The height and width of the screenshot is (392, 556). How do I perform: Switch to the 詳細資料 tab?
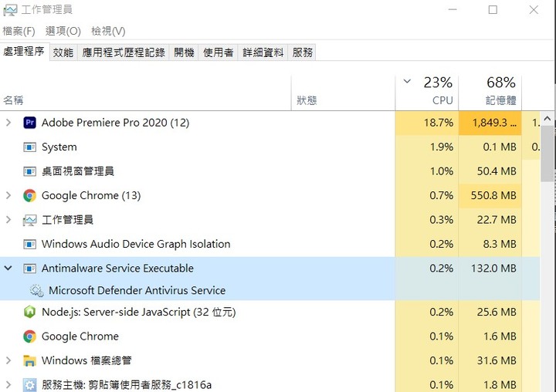pyautogui.click(x=263, y=52)
